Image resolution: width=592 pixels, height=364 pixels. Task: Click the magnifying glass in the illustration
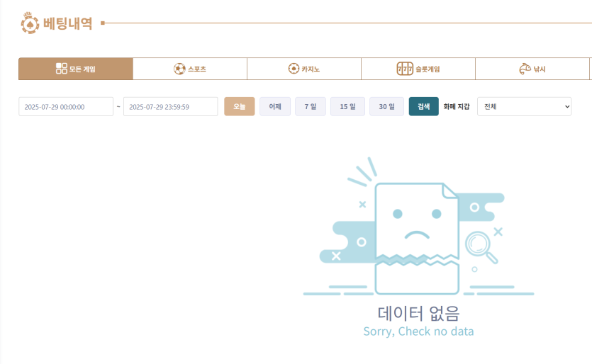481,246
